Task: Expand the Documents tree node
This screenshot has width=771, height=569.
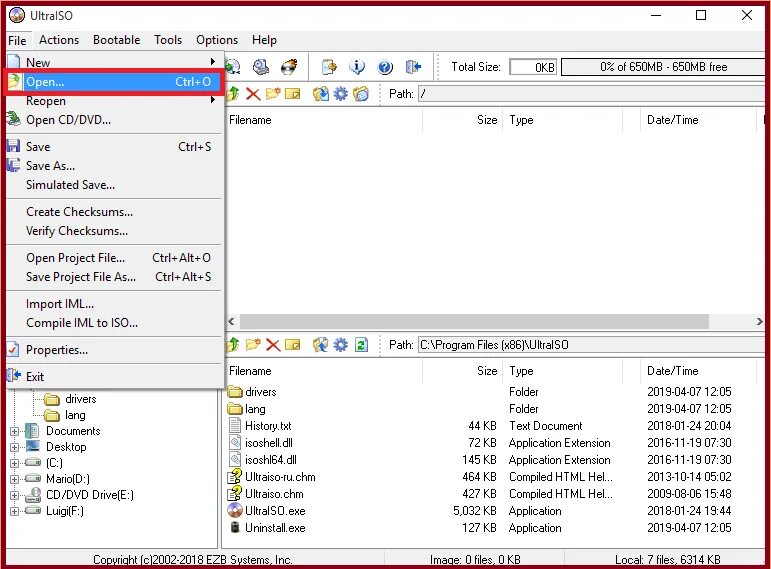Action: (15, 431)
